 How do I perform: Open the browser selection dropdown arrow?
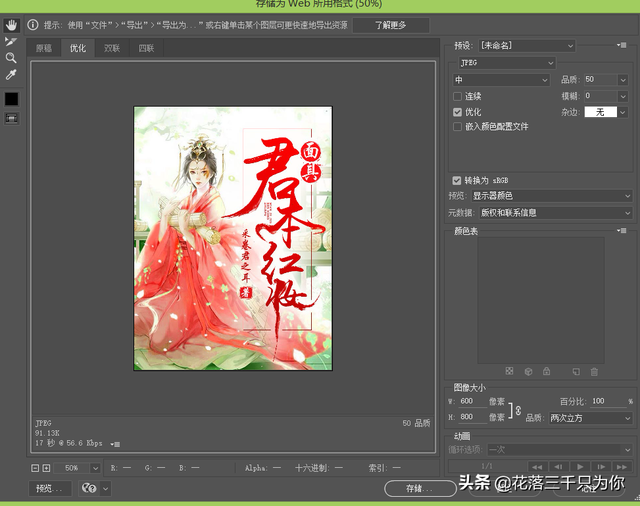[x=105, y=488]
